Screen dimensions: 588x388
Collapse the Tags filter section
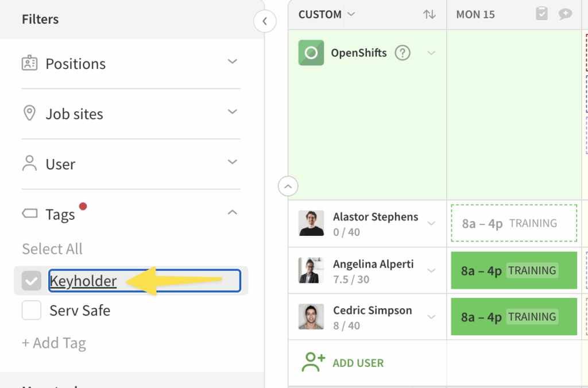point(232,213)
